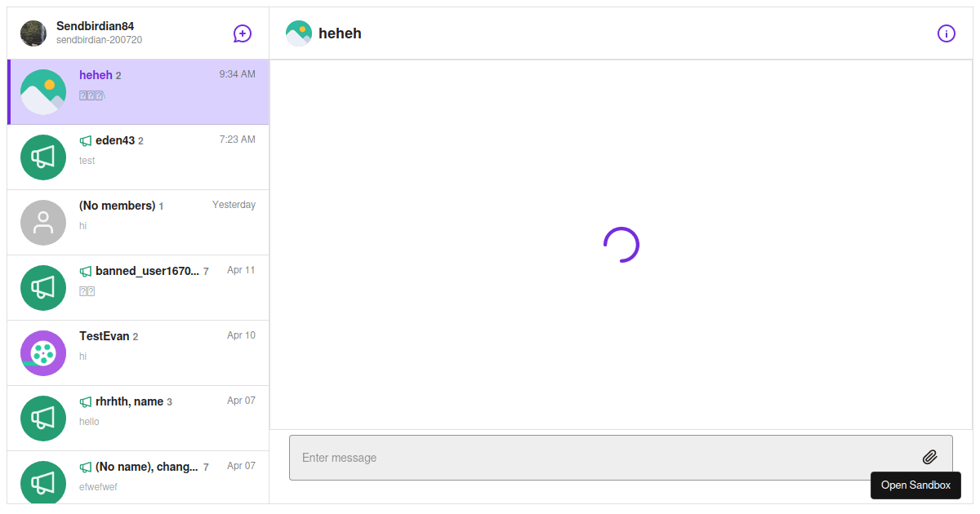This screenshot has height=514, width=980.
Task: Click the heheh channel avatar in the header
Action: [299, 33]
